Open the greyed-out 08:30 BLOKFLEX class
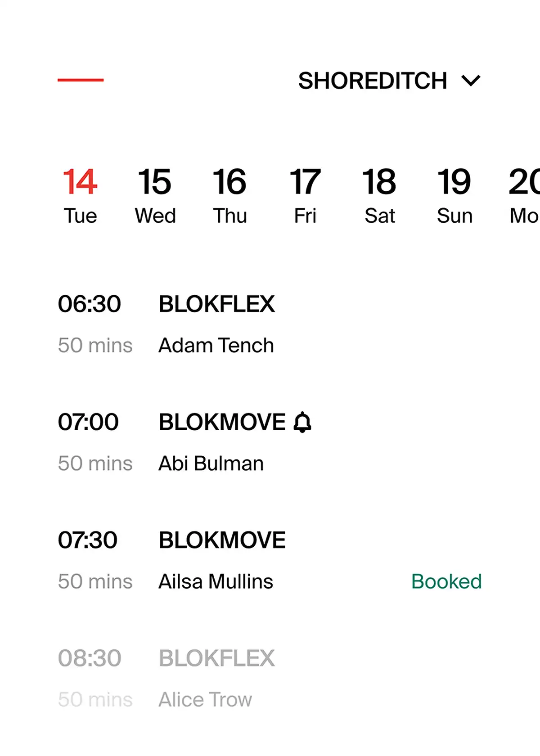The image size is (540, 756). pos(216,658)
